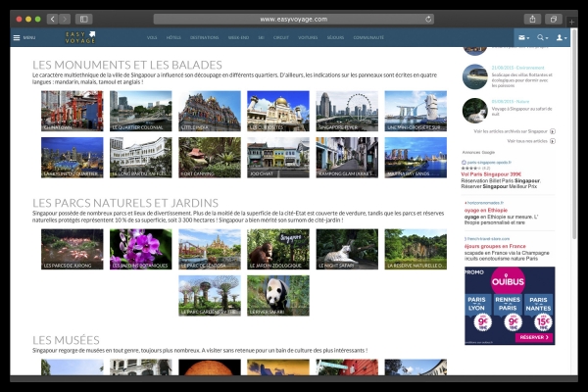Open Le Night Safari thumbnail
Image resolution: width=588 pixels, height=392 pixels.
click(x=347, y=249)
